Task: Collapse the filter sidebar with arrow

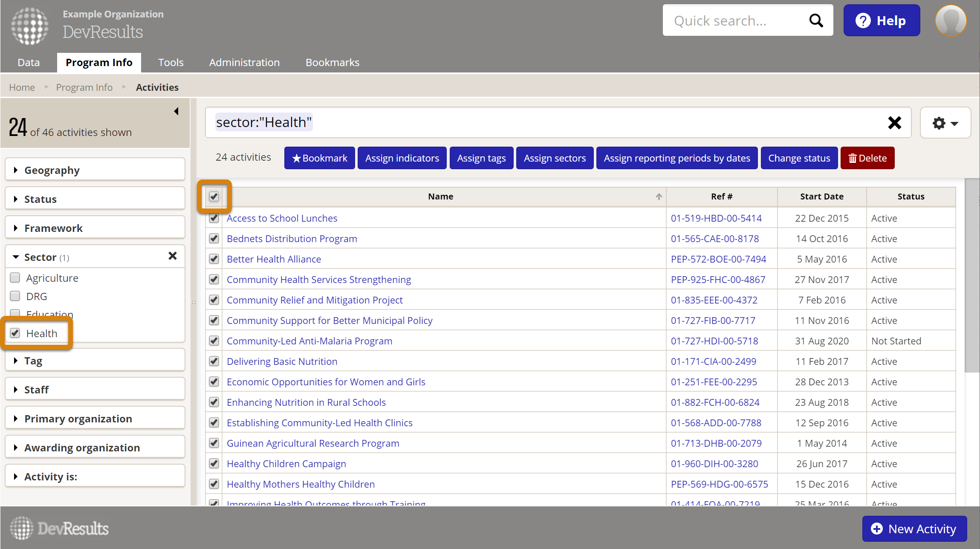Action: tap(176, 111)
